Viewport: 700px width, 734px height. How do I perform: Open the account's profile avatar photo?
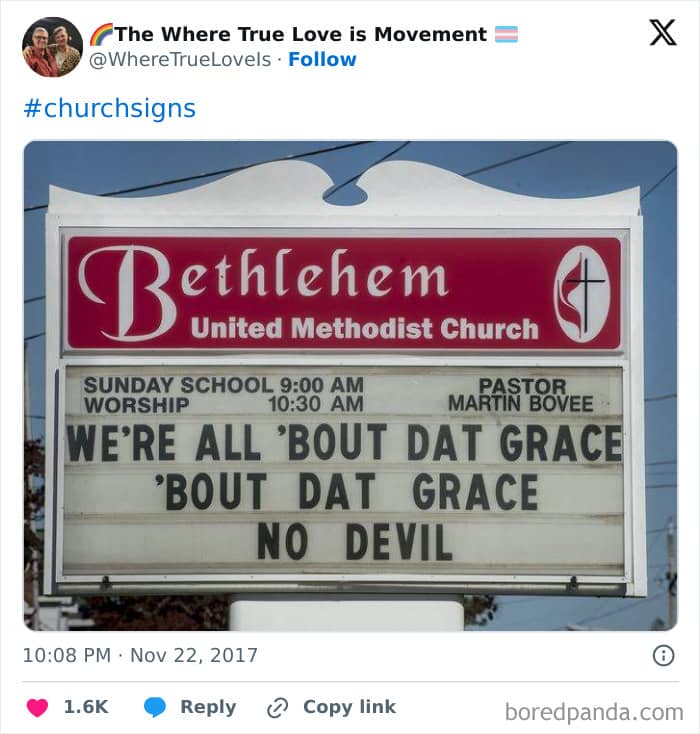pos(52,47)
